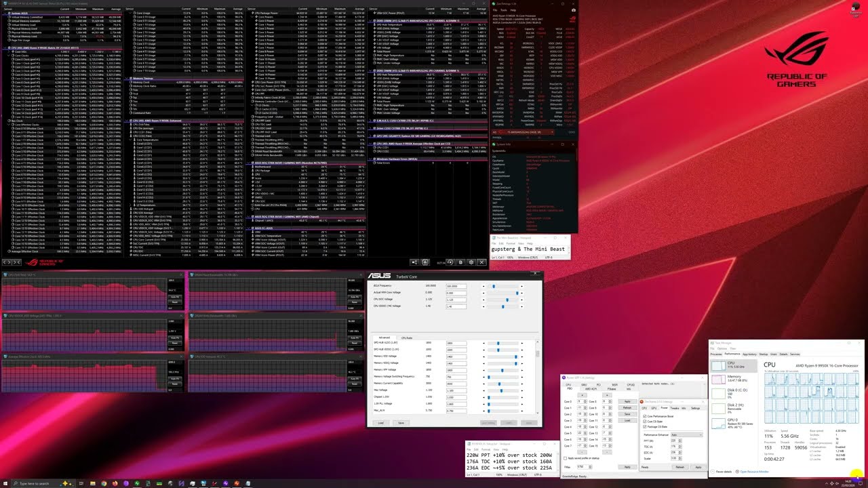Screen dimensions: 868x488
Task: Select GPU 0 in Task Manager sidebar
Action: 735,423
